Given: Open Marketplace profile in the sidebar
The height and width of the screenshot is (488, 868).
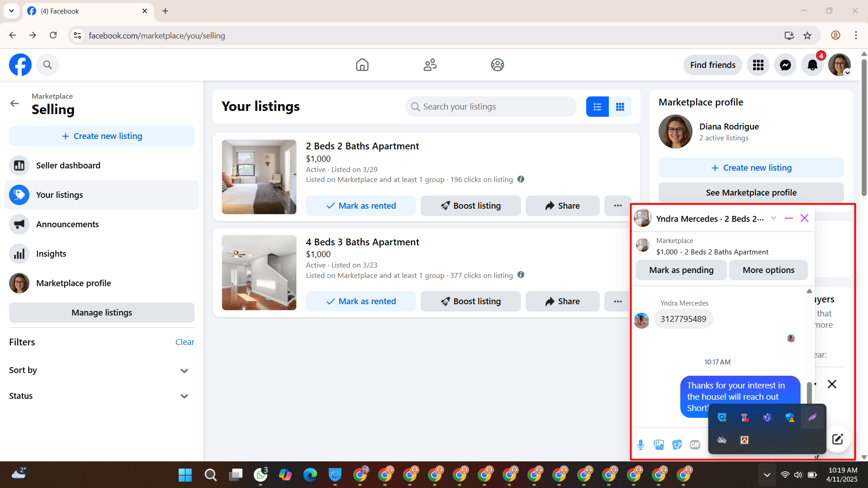Looking at the screenshot, I should pyautogui.click(x=102, y=283).
